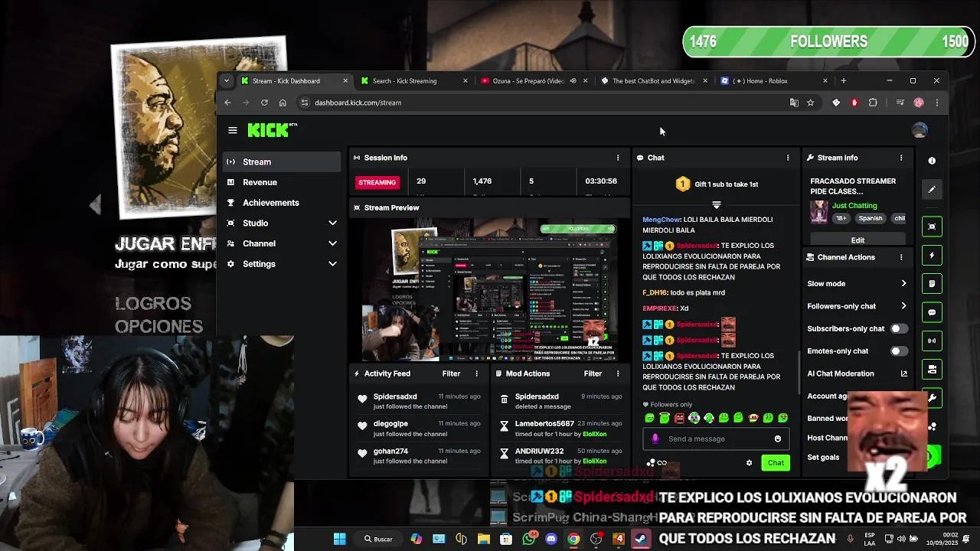980x551 pixels.
Task: Click Spidersadxd in Activity Feed
Action: 395,396
